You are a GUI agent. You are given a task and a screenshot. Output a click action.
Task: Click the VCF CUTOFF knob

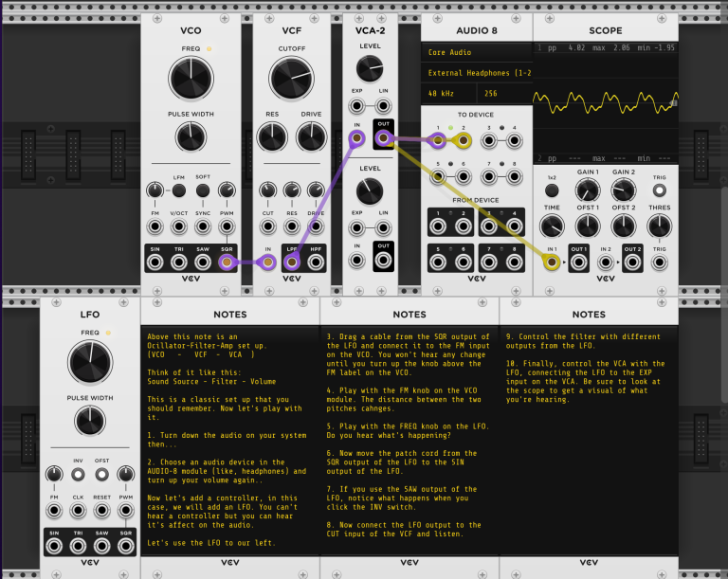coord(292,79)
